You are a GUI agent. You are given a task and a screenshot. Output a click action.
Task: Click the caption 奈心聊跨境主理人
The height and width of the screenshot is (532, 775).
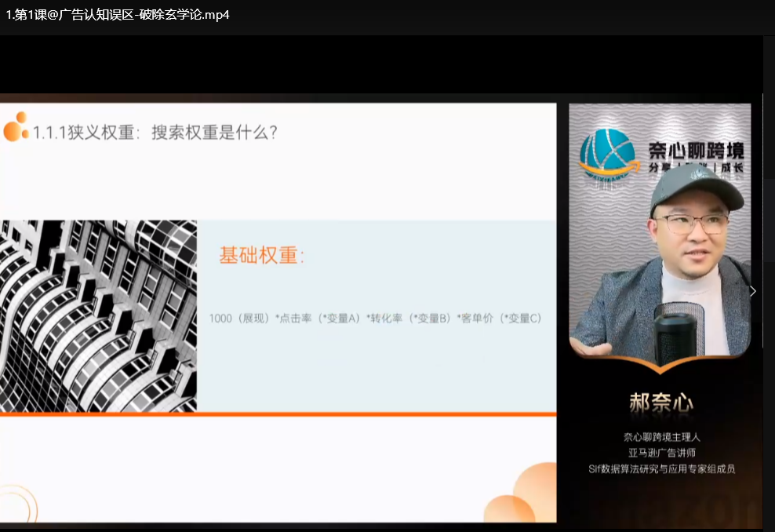(x=661, y=437)
